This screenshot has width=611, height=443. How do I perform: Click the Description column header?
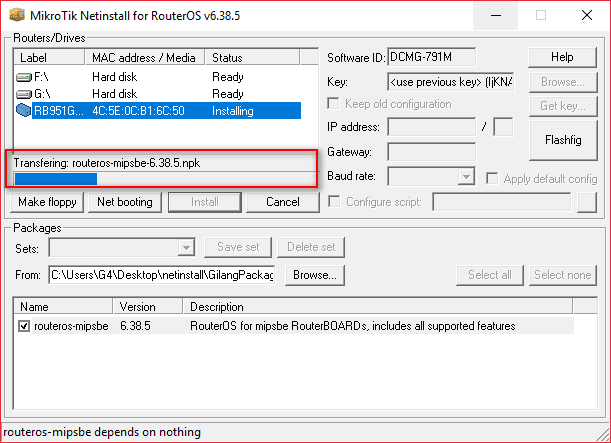(x=378, y=306)
